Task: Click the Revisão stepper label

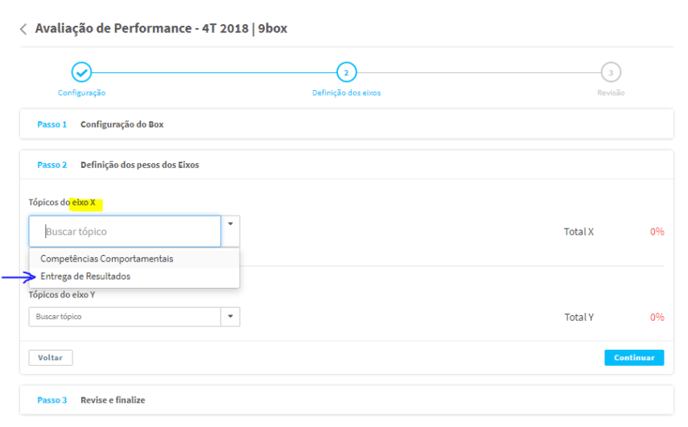Action: [611, 93]
